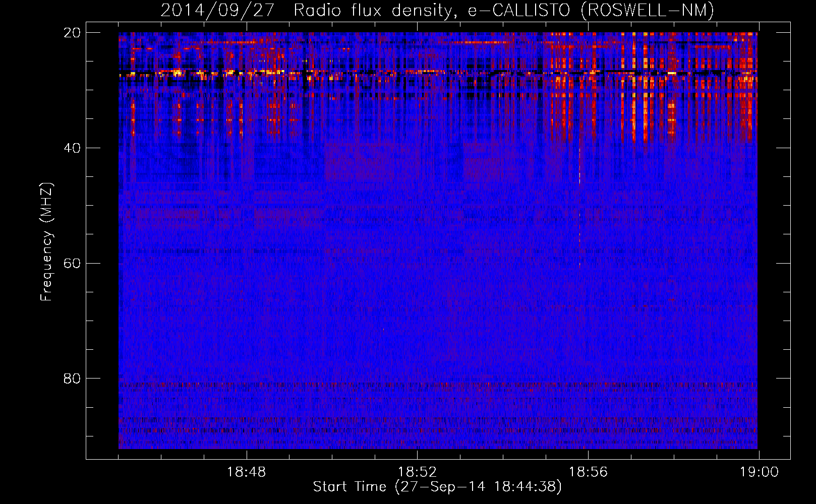
Task: Click the plot title '2014/09/27 Radio flux density'
Action: pos(437,10)
